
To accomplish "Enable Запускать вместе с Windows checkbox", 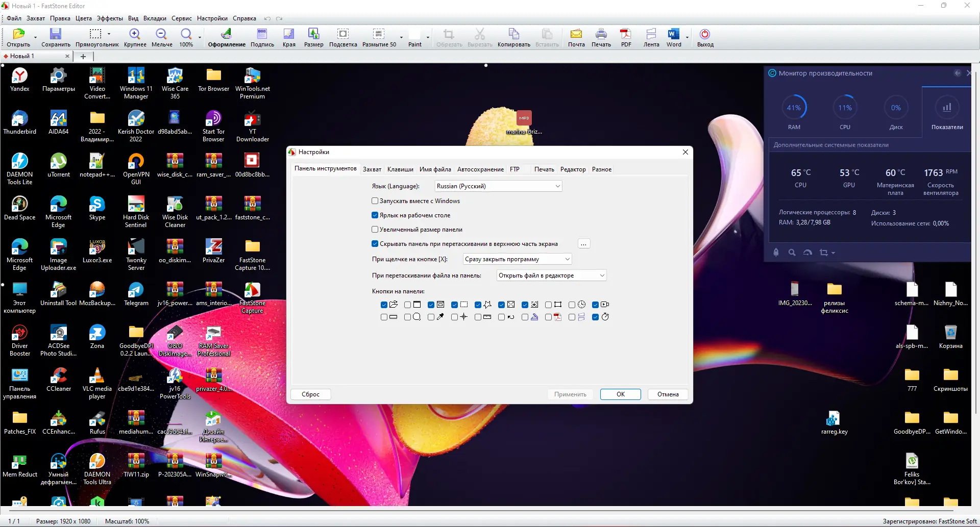I will (x=375, y=201).
